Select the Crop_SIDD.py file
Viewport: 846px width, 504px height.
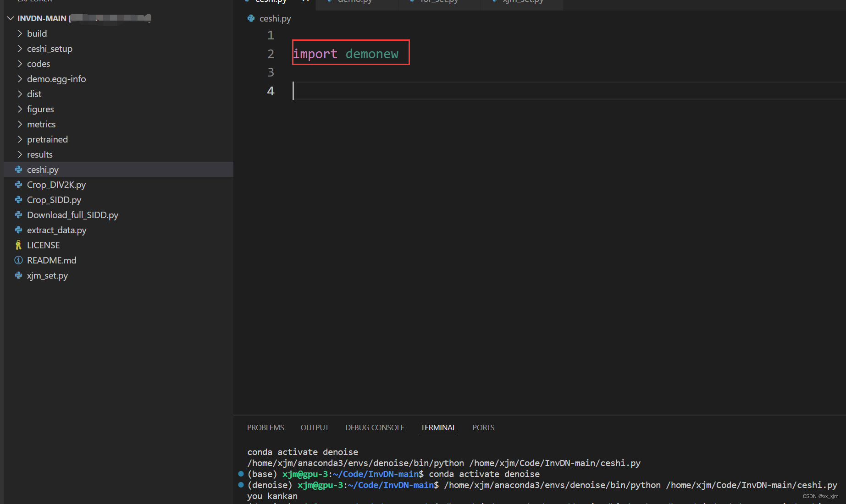tap(54, 200)
